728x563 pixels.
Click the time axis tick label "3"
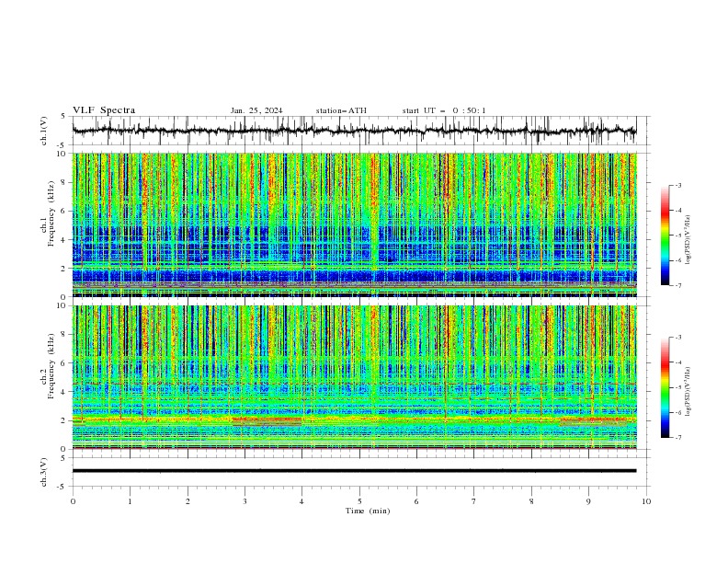[245, 501]
